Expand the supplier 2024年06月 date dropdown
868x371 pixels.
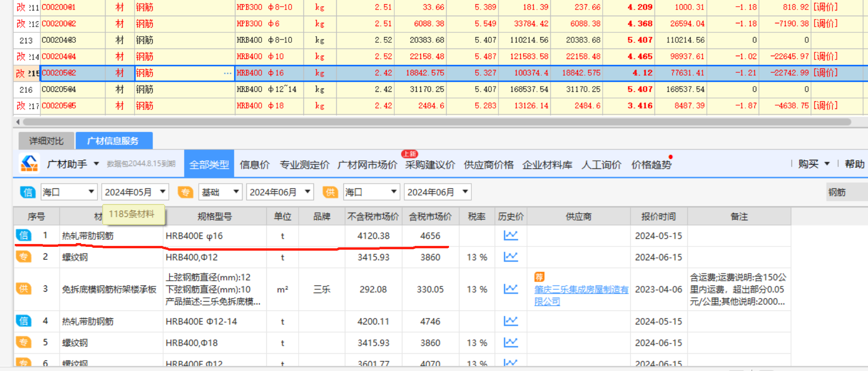[x=465, y=192]
